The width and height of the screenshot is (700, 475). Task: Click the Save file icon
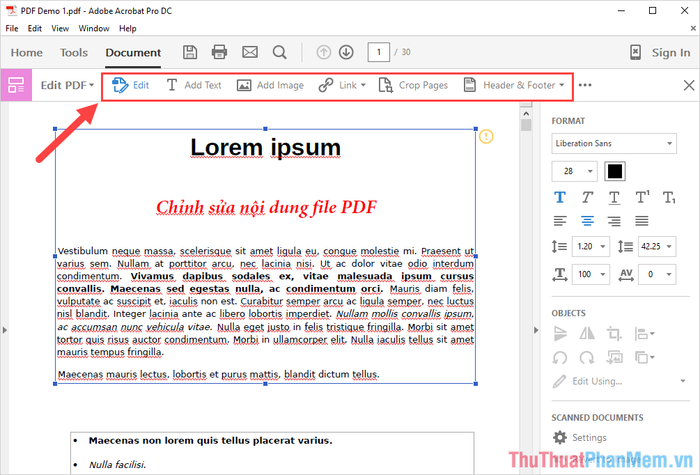click(x=191, y=52)
